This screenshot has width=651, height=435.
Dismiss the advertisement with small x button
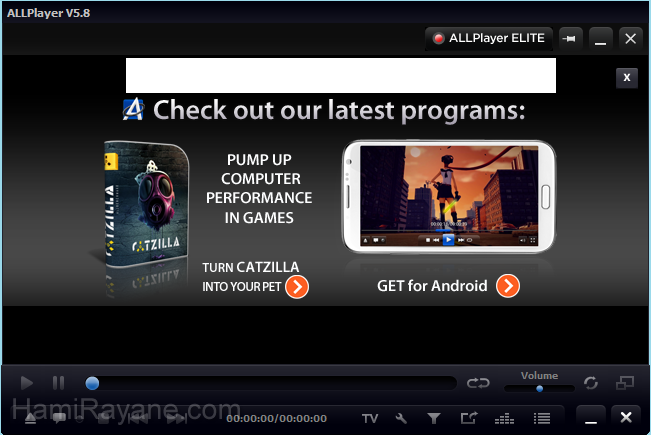[627, 78]
